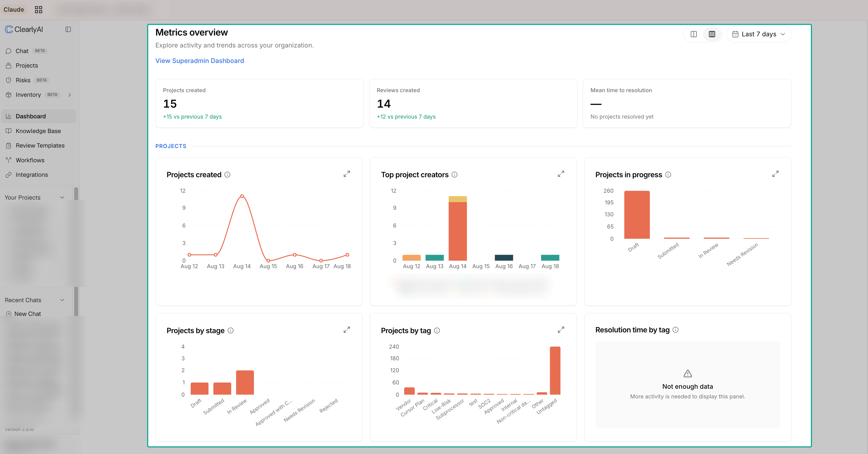The image size is (868, 454).
Task: Expand the Projects created chart
Action: tap(347, 174)
